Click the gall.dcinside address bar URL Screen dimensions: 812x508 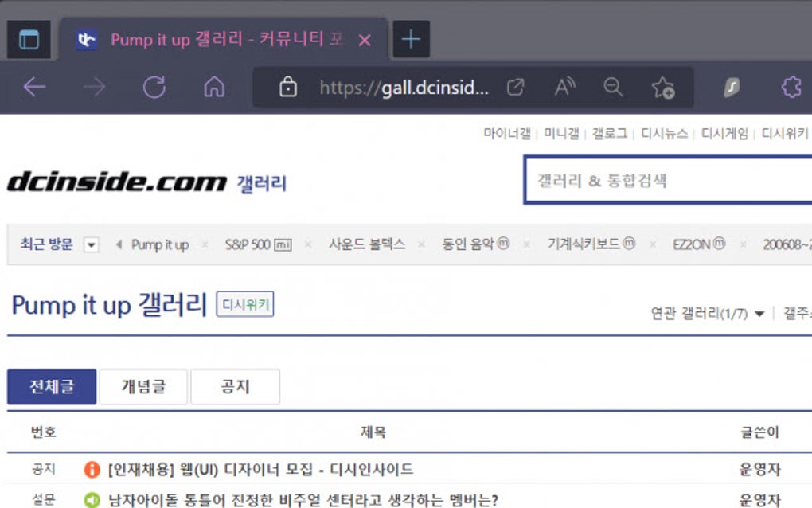tap(404, 88)
